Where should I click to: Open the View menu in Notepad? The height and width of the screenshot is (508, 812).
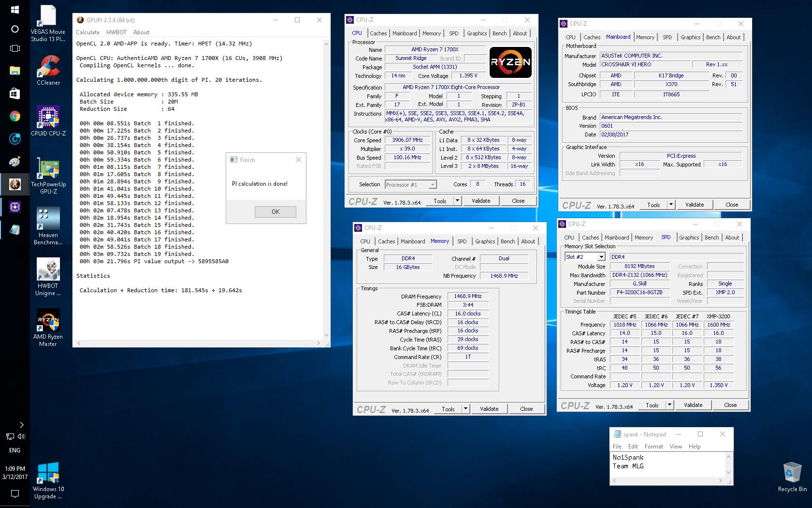point(676,447)
